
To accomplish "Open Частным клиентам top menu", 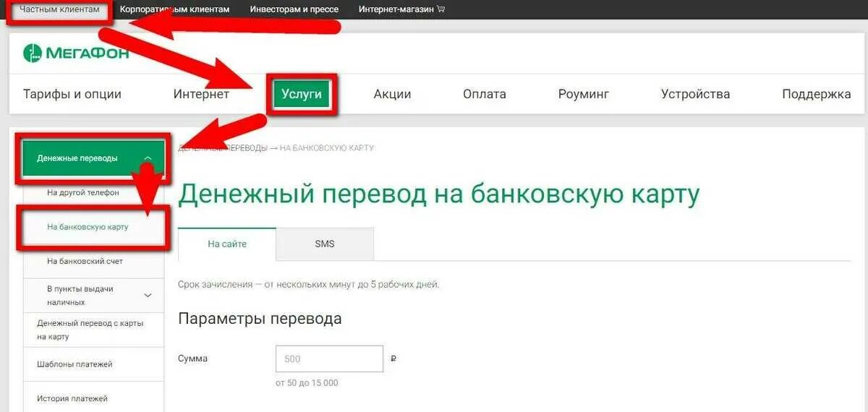I will pos(59,9).
